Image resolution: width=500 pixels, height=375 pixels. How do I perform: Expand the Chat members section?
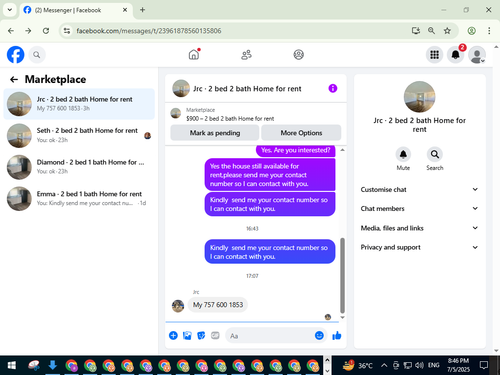click(x=419, y=208)
